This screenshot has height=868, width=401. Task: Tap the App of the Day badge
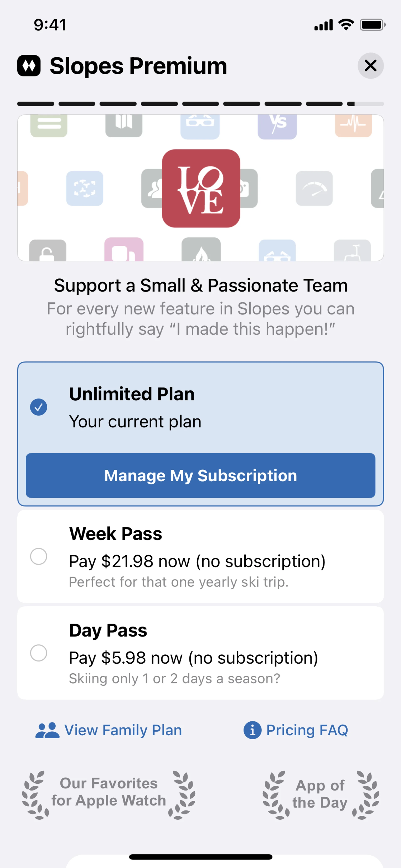pyautogui.click(x=320, y=794)
